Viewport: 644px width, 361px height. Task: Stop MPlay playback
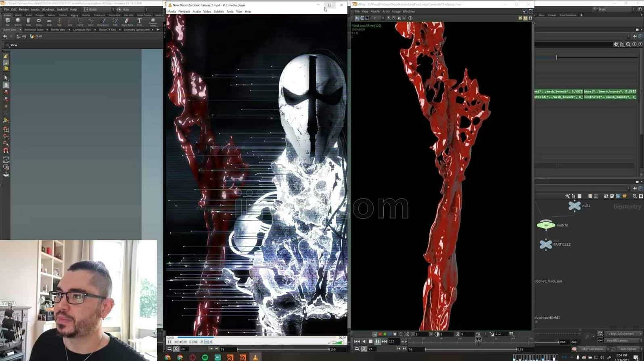pos(371,342)
